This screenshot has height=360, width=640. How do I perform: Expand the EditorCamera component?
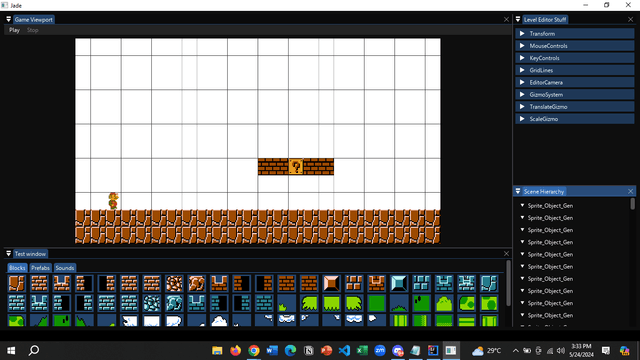tap(575, 82)
